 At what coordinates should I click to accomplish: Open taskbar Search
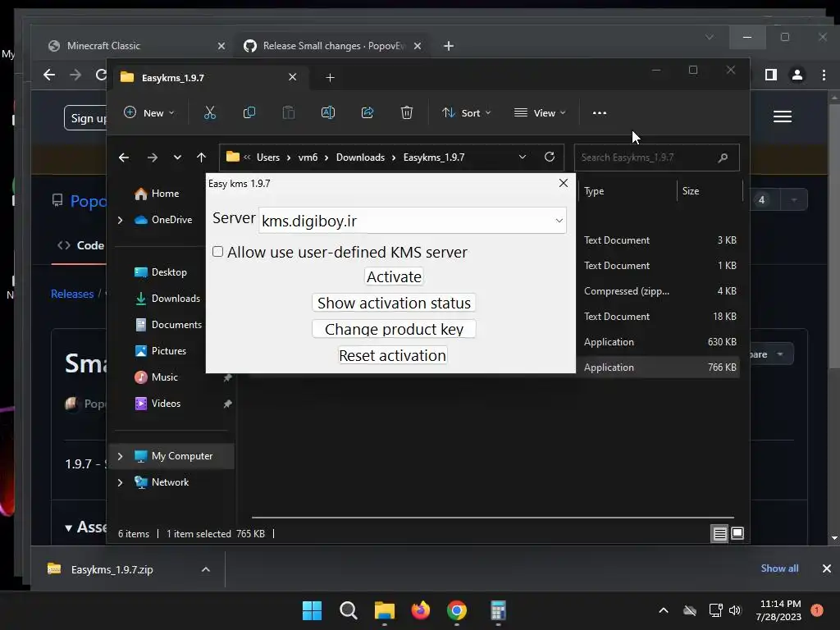pos(348,610)
